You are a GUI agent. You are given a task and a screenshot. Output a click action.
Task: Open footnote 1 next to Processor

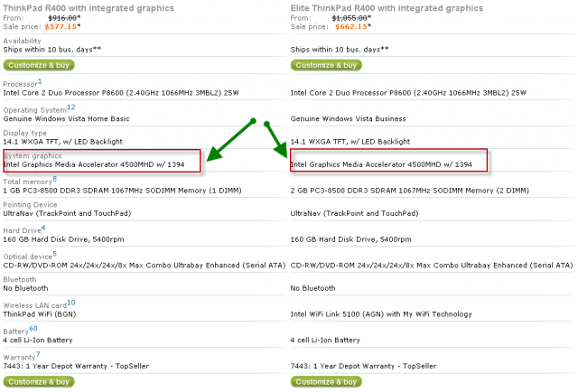pyautogui.click(x=40, y=81)
